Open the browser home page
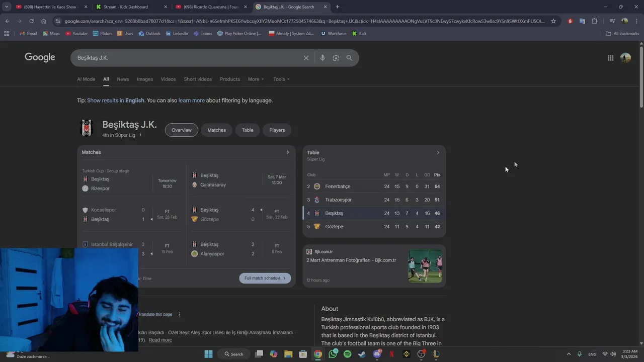This screenshot has height=362, width=644. (43, 21)
